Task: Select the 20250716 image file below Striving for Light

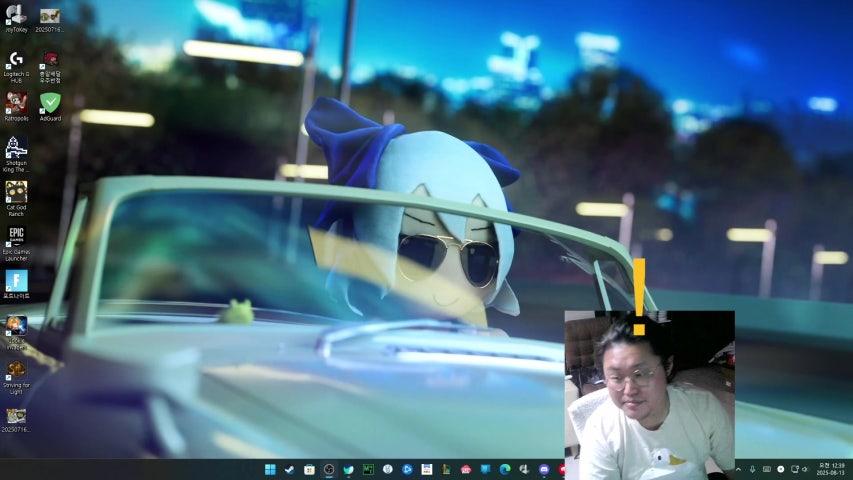Action: coord(16,421)
